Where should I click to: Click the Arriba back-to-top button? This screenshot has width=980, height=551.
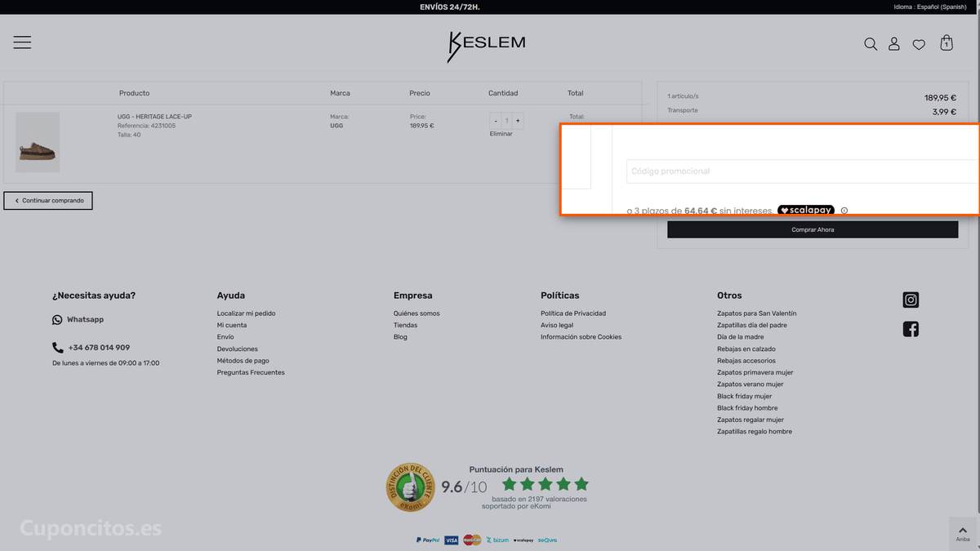pos(963,533)
